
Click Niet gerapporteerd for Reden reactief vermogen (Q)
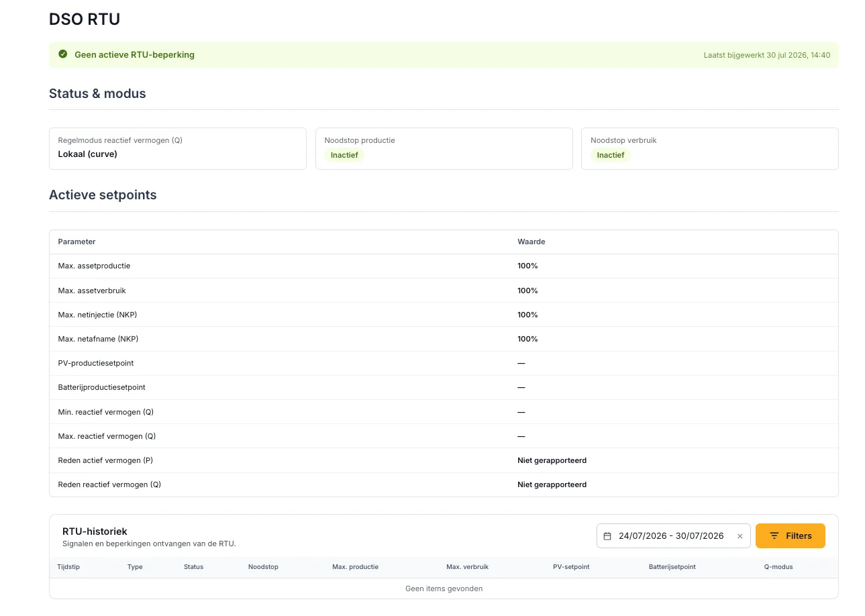tap(552, 484)
